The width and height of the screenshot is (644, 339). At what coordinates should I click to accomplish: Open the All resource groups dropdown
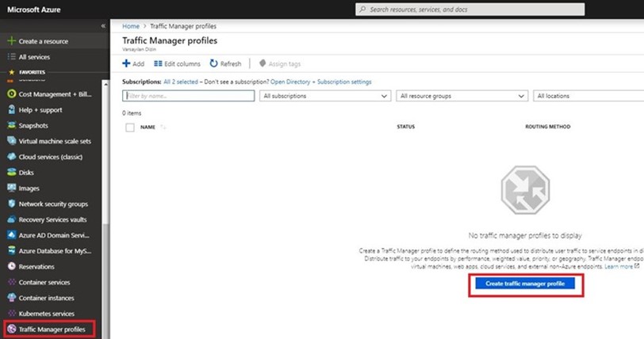462,96
